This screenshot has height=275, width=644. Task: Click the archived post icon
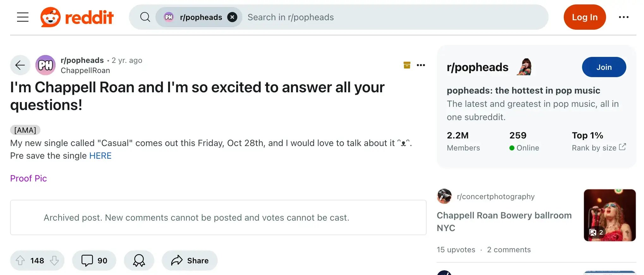(x=407, y=65)
